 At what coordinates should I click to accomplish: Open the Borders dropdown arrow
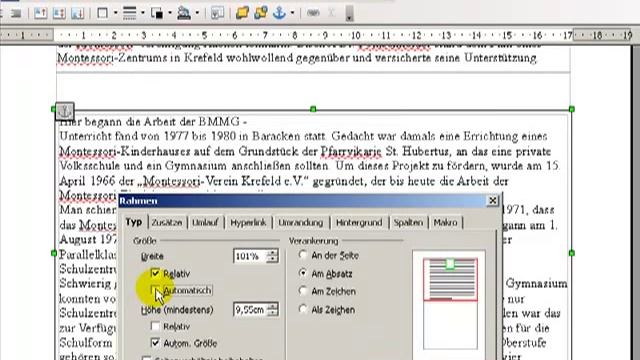(x=116, y=13)
